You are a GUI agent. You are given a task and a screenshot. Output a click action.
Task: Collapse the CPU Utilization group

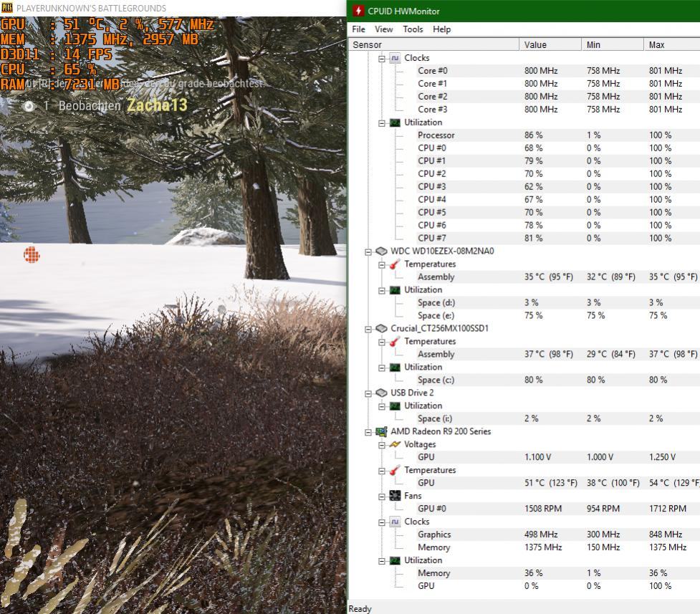382,123
